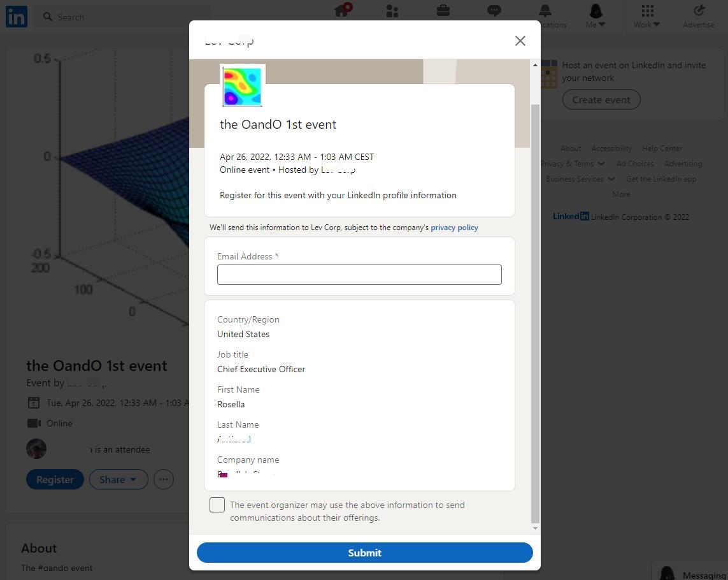The width and height of the screenshot is (728, 580).
Task: Click the host event calendar icon
Action: pos(548,75)
